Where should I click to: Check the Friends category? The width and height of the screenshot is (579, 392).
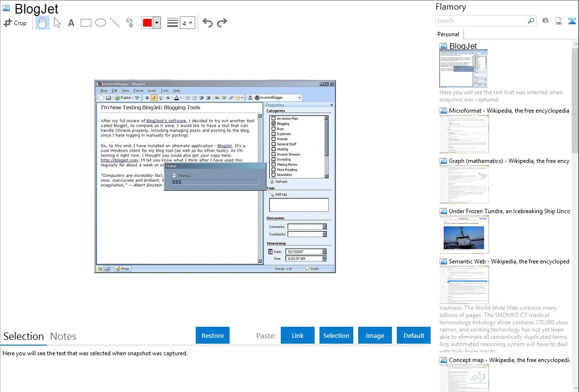274,139
